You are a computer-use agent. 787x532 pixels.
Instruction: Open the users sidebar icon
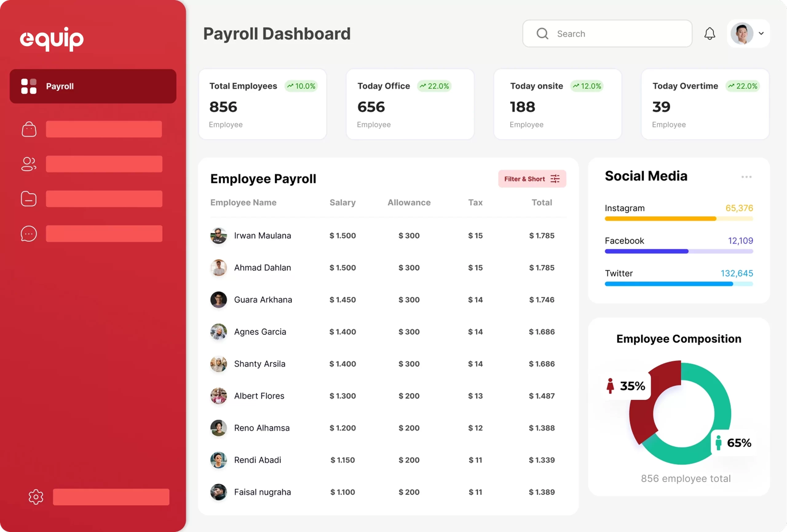[29, 164]
